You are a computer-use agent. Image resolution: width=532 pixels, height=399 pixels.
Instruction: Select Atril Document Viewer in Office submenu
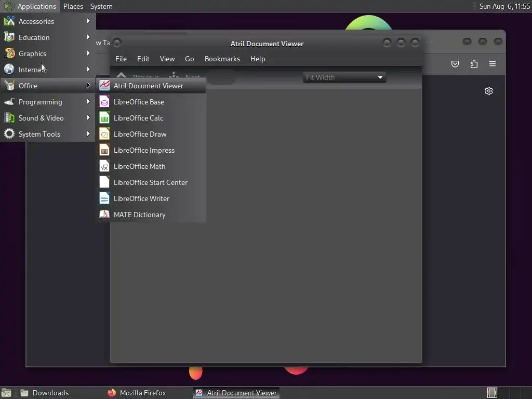click(x=151, y=86)
